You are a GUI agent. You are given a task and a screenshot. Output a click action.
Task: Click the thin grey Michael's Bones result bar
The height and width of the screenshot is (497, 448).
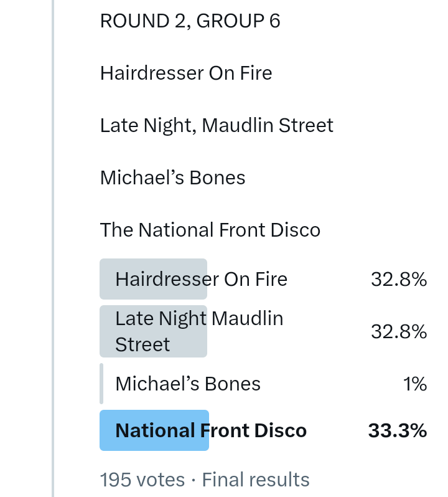pyautogui.click(x=101, y=384)
